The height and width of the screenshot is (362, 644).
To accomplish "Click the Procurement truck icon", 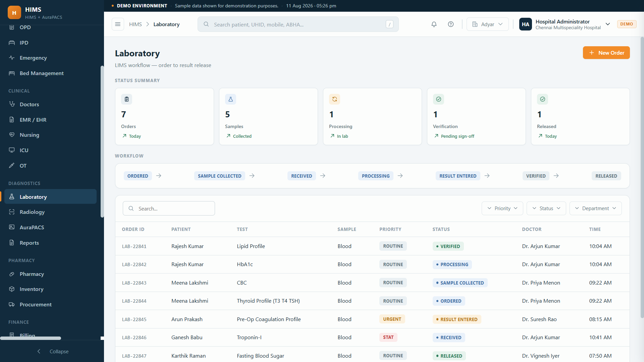I will pyautogui.click(x=12, y=304).
